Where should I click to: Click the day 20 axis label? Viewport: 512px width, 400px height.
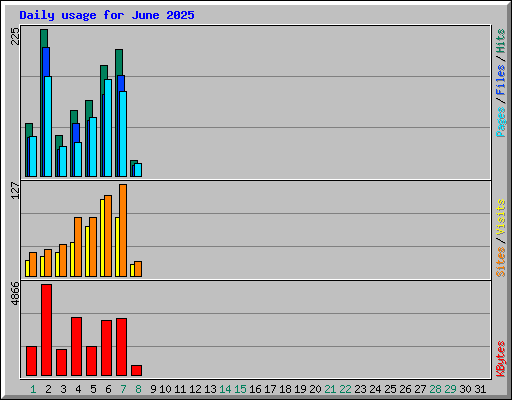[x=315, y=389]
